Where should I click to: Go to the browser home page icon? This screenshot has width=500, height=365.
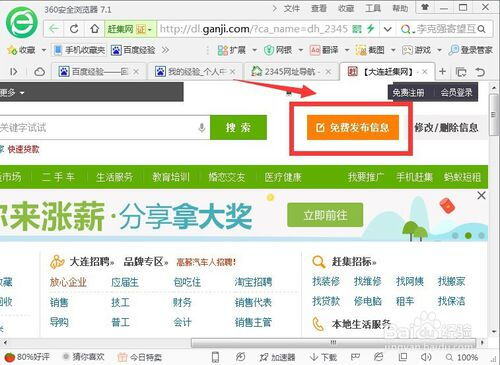pos(95,29)
